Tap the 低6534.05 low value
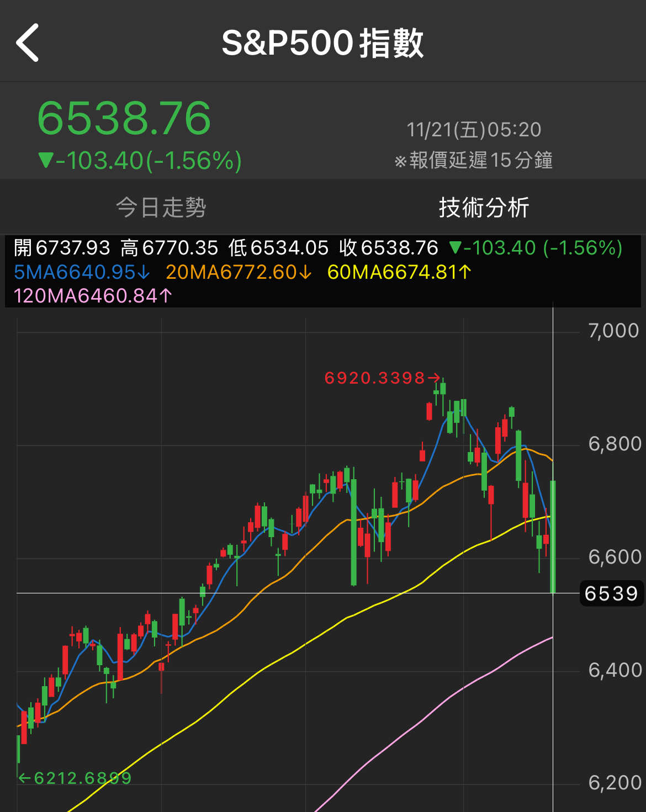The image size is (646, 812). point(278,248)
